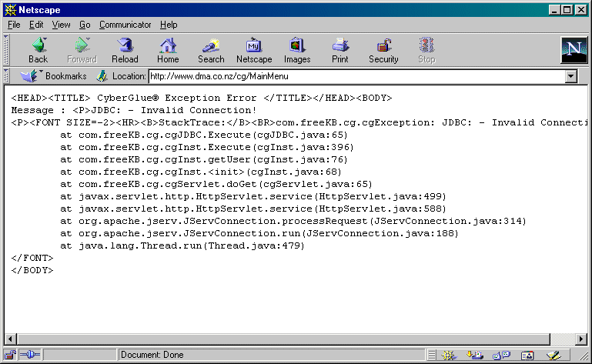Go to Home page
Image resolution: width=592 pixels, height=364 pixels.
[168, 51]
